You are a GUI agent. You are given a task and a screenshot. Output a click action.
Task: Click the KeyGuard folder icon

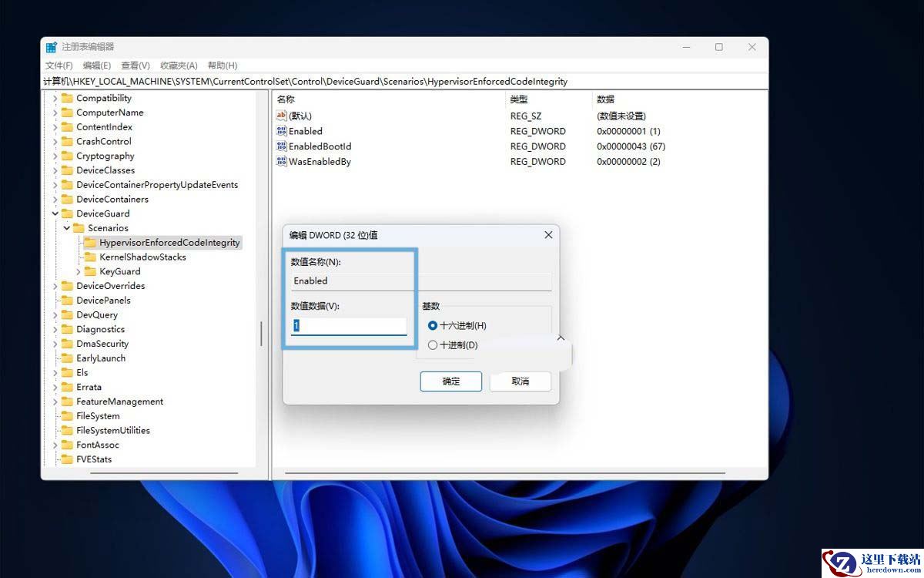tap(90, 271)
